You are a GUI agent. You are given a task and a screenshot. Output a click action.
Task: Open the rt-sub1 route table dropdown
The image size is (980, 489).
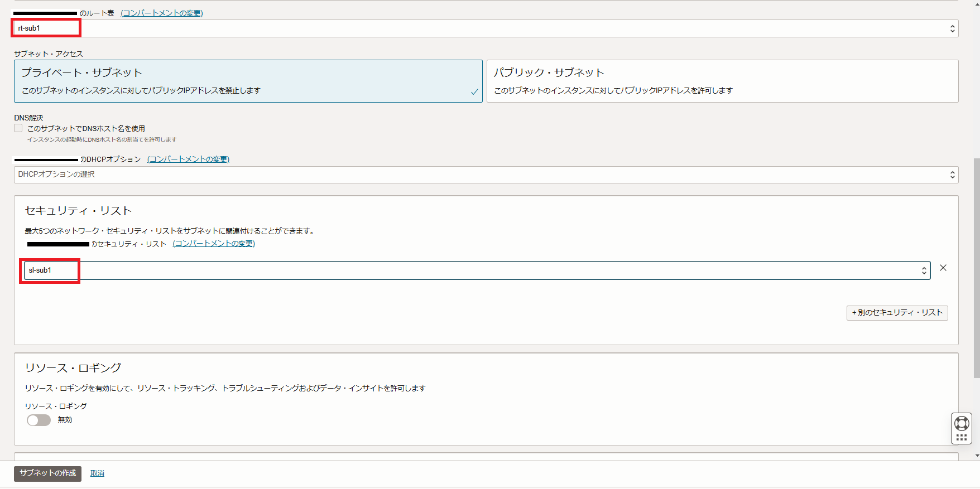coord(486,28)
